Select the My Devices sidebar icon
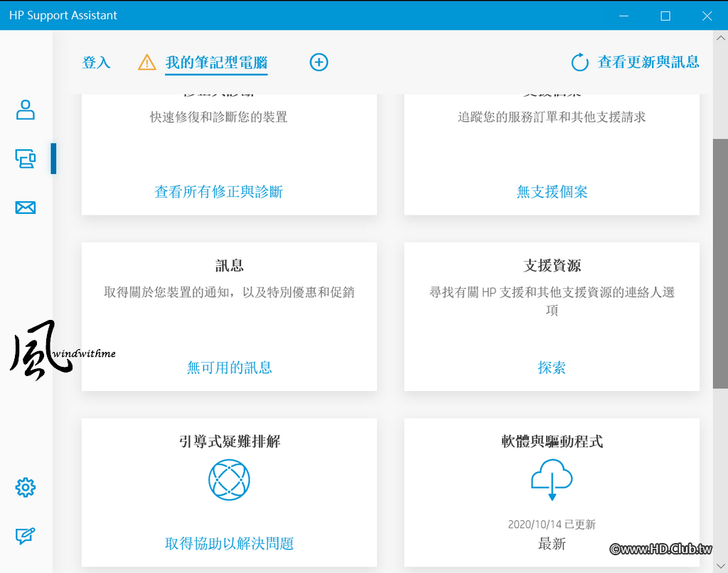The height and width of the screenshot is (573, 728). point(26,159)
